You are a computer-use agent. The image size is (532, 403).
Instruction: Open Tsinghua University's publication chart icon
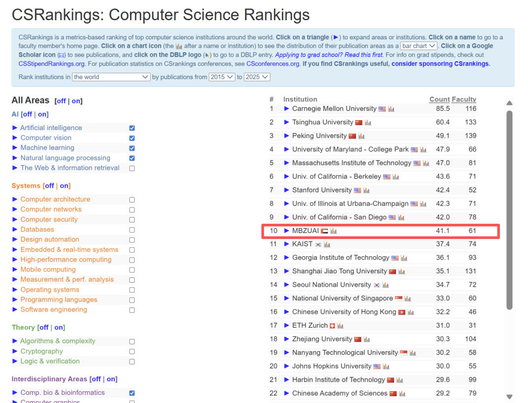point(368,123)
